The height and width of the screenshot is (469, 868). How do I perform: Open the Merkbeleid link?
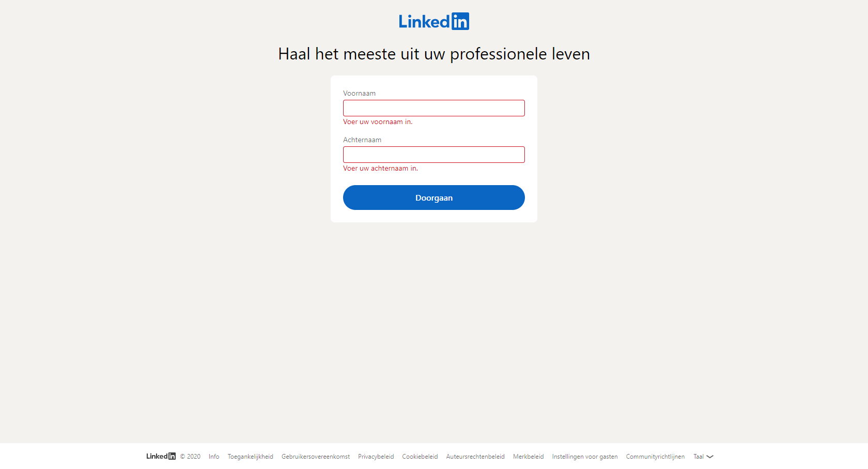pos(529,457)
